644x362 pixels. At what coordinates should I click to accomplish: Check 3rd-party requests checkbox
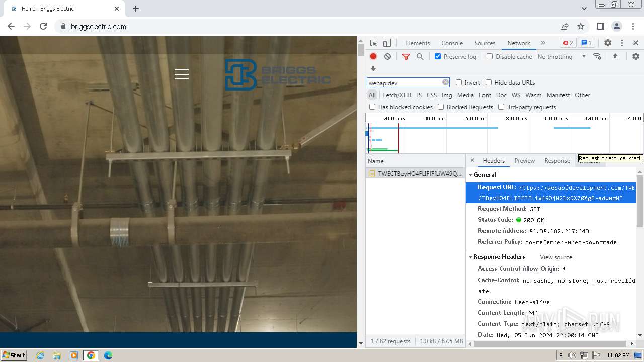[501, 107]
